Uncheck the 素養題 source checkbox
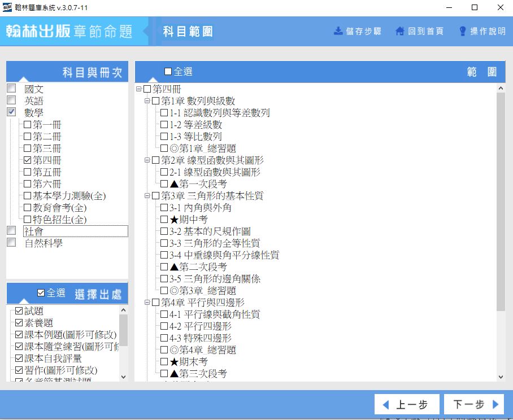 pos(19,323)
